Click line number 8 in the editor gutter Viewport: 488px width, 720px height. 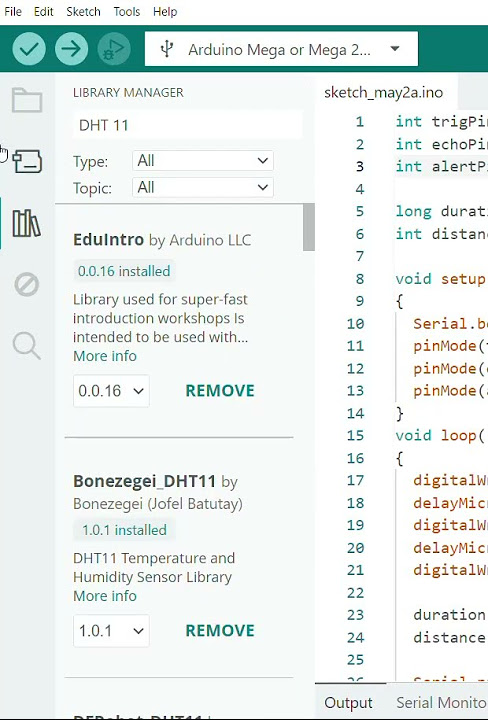(x=359, y=279)
